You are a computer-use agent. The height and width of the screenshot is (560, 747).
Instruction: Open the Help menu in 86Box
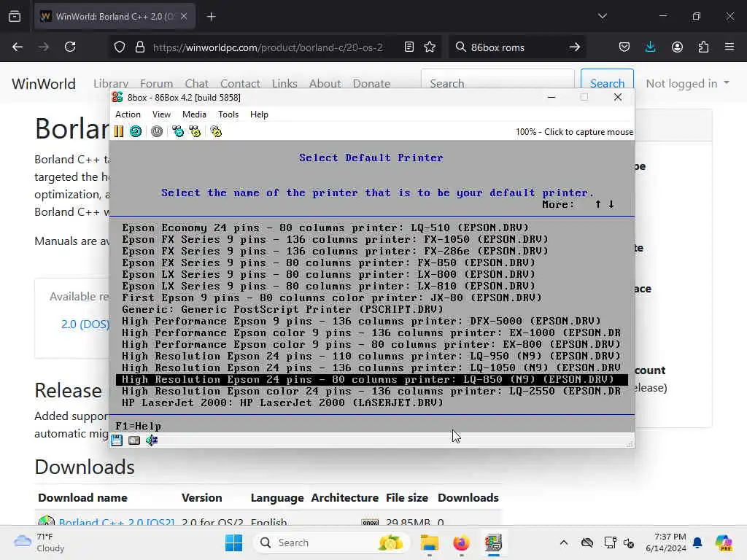click(x=259, y=114)
